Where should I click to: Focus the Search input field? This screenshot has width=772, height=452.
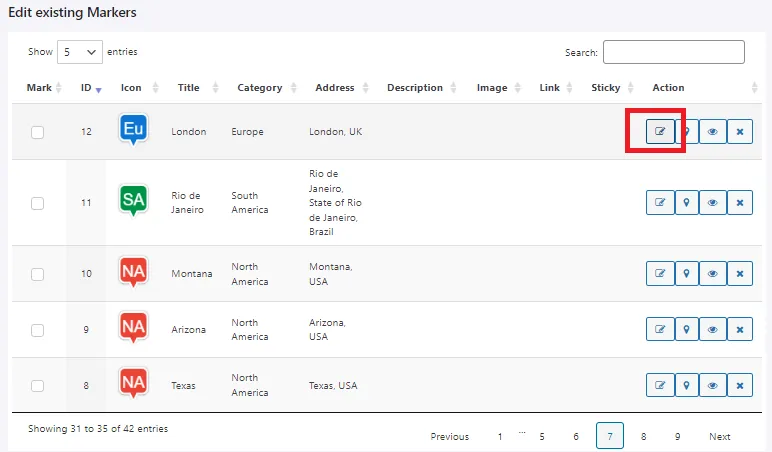point(674,52)
